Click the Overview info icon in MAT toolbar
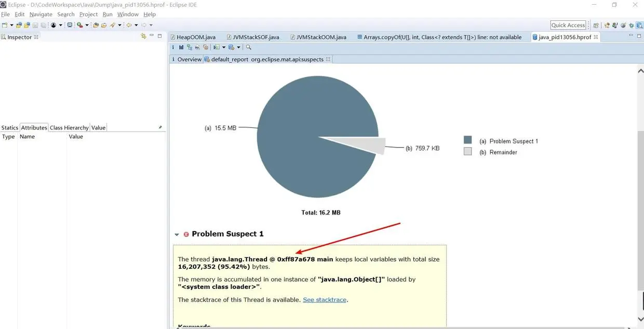Screen dimensions: 644x329 click(173, 47)
